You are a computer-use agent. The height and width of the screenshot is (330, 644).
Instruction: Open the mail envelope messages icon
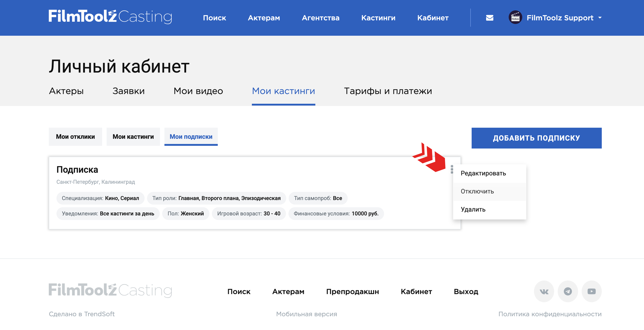pos(489,18)
